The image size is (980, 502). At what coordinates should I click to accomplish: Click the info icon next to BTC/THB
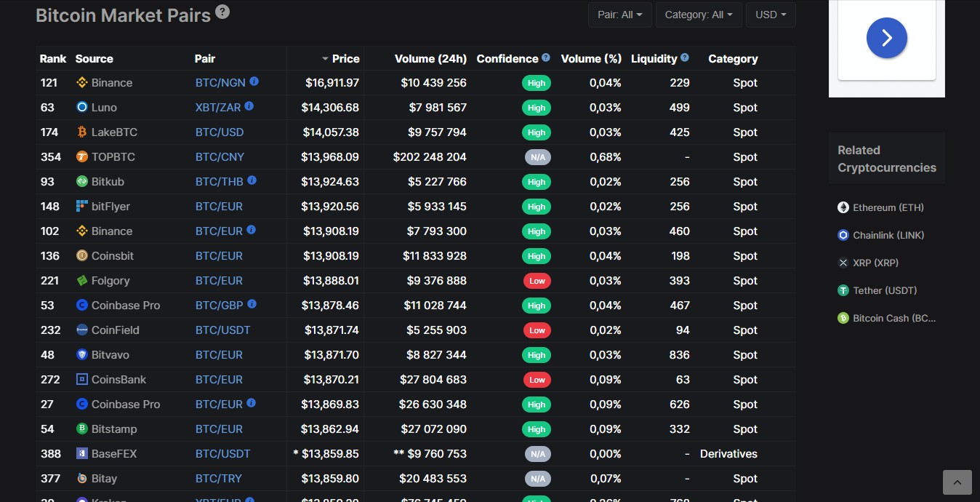(252, 180)
